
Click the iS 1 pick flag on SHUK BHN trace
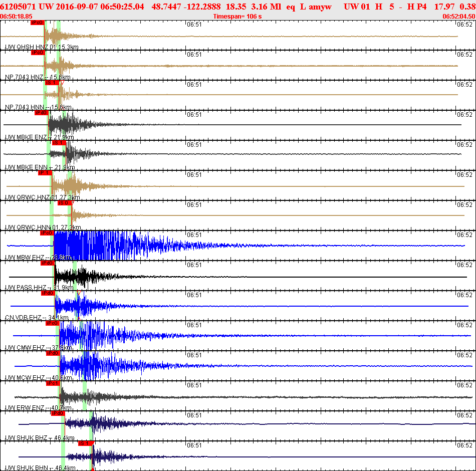point(85,443)
